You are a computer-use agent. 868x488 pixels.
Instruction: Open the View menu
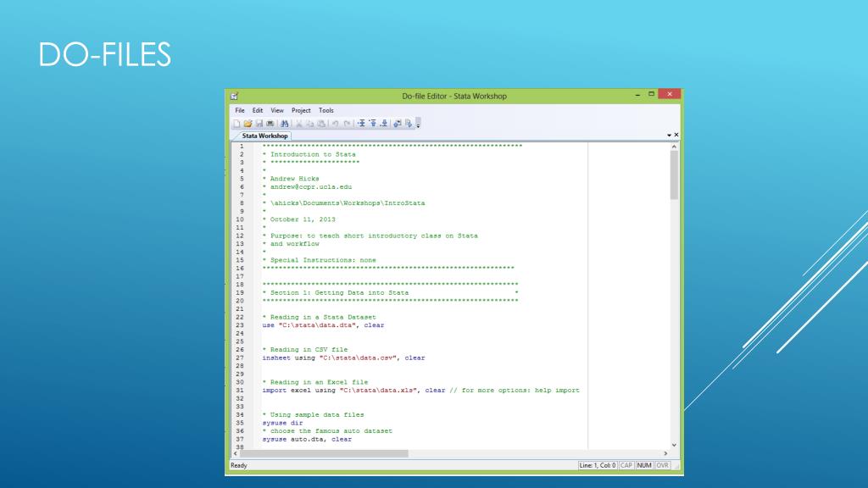(x=277, y=111)
